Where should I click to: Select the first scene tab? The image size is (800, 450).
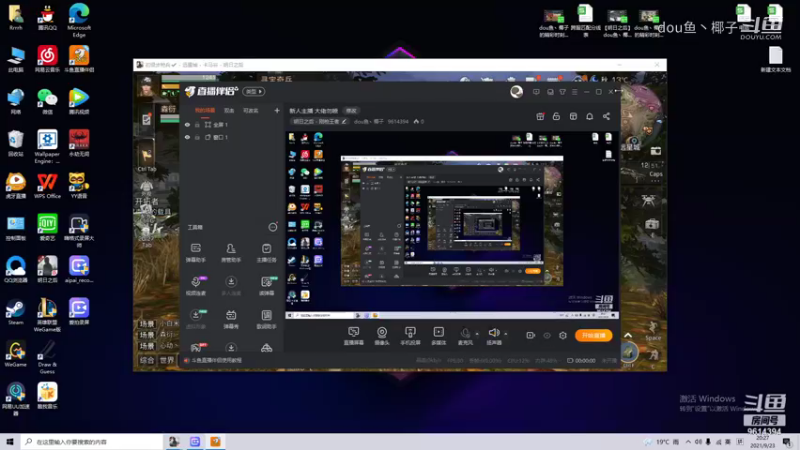tap(205, 110)
